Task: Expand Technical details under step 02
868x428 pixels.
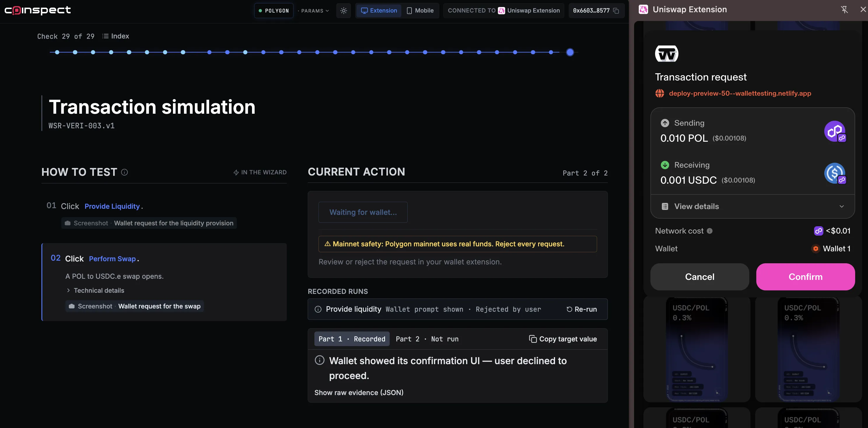Action: pyautogui.click(x=95, y=290)
